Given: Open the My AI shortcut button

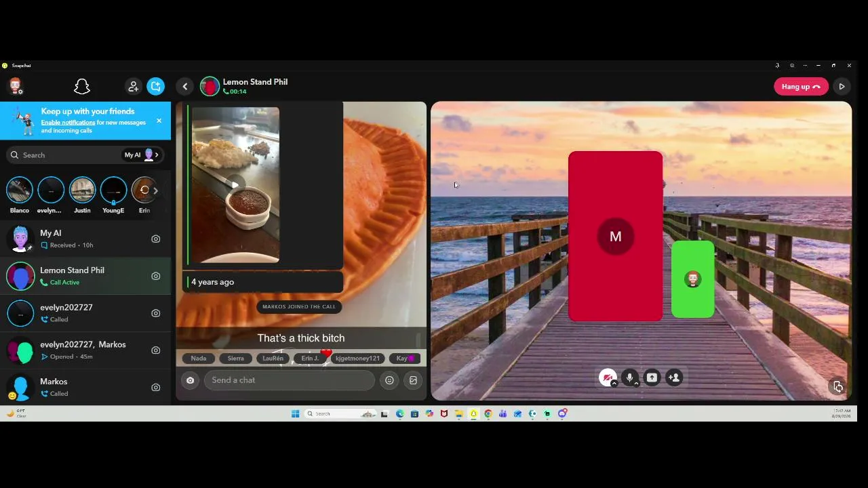Looking at the screenshot, I should tap(142, 155).
